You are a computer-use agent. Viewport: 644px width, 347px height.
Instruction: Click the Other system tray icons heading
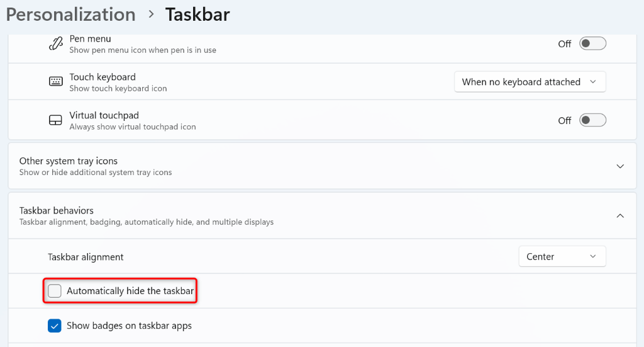tap(69, 161)
